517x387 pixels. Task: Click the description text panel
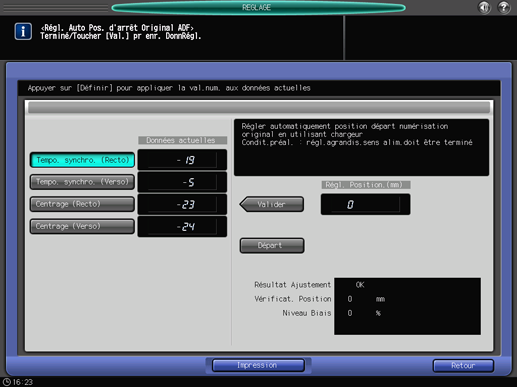pos(361,147)
